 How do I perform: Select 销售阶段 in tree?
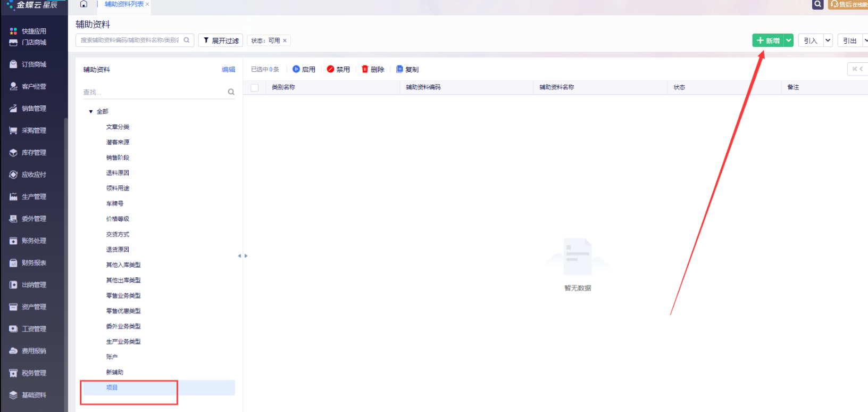[x=118, y=158]
